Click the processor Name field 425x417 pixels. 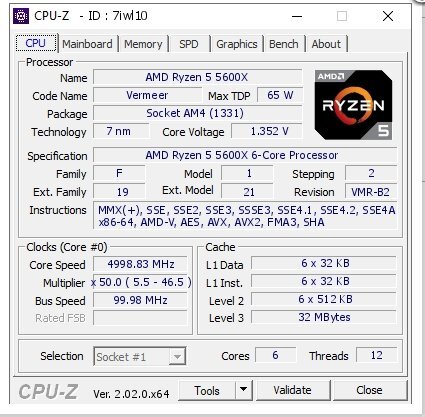197,77
